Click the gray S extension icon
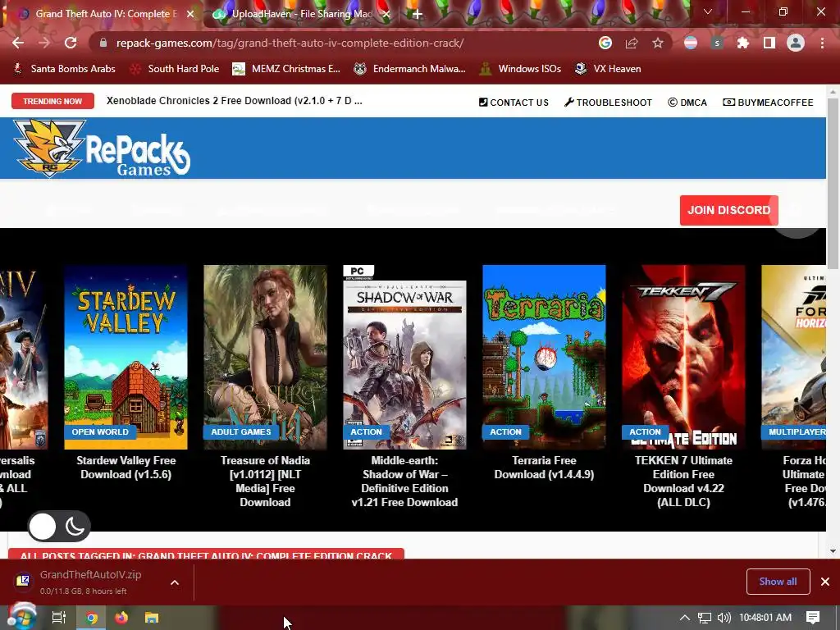The width and height of the screenshot is (840, 630). (717, 43)
